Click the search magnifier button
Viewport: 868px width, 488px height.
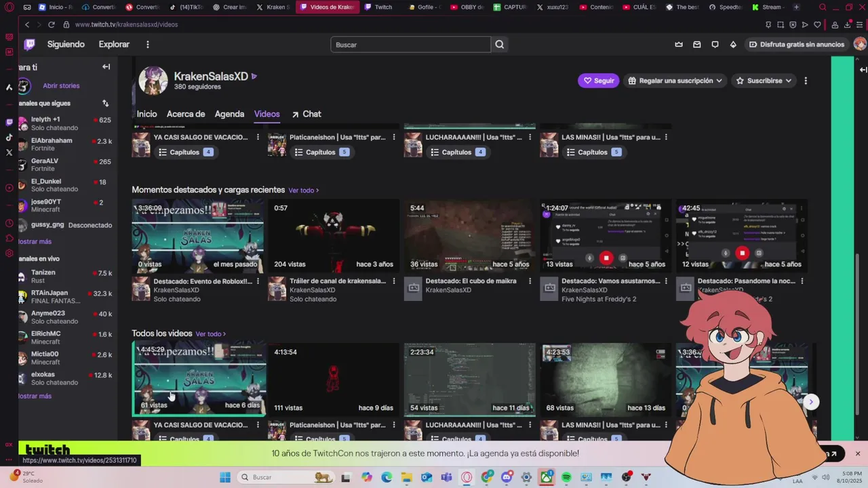pyautogui.click(x=500, y=45)
